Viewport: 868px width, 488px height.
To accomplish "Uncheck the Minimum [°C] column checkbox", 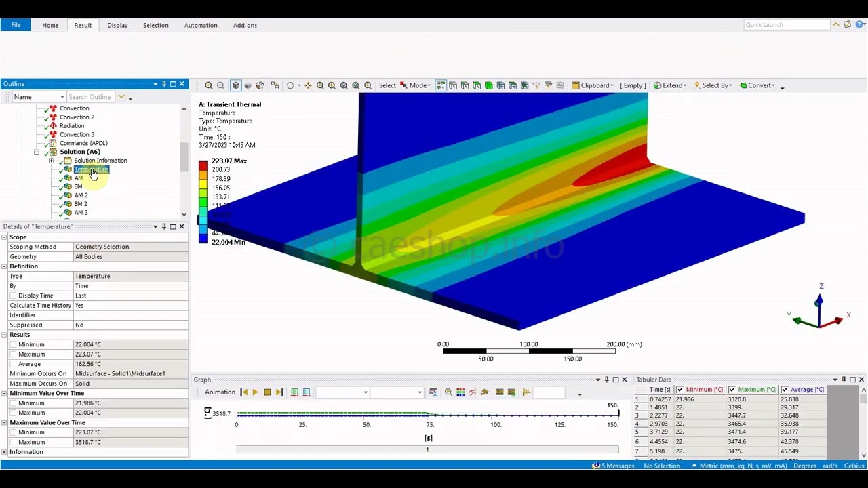I will [680, 390].
